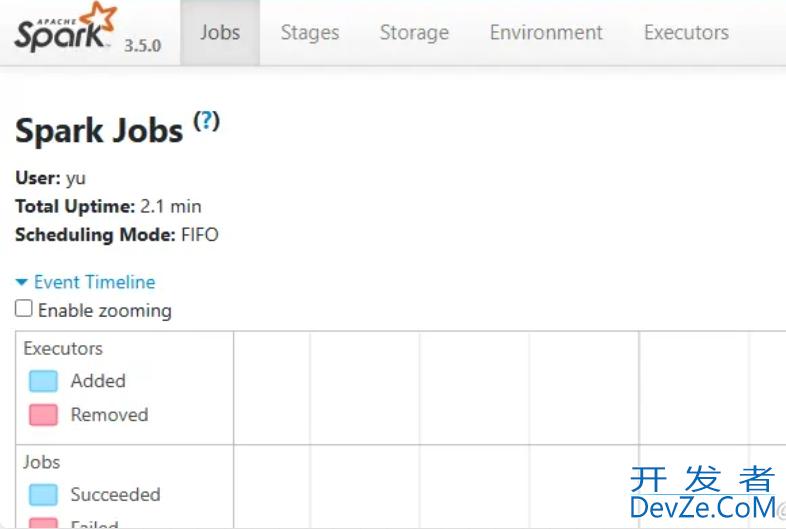Click the blue Succeeded jobs swatch
Image resolution: width=786 pixels, height=529 pixels.
43,495
